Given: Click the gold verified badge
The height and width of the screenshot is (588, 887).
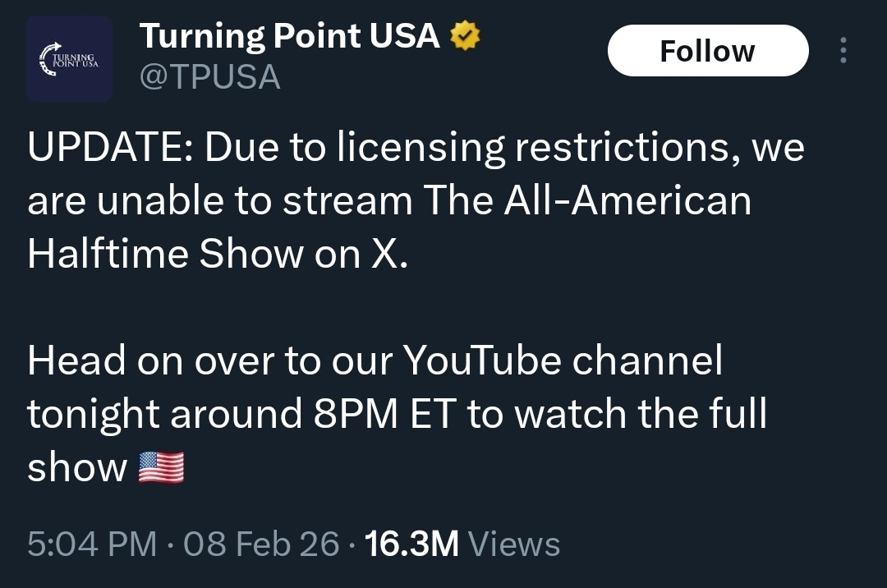Looking at the screenshot, I should click(463, 36).
